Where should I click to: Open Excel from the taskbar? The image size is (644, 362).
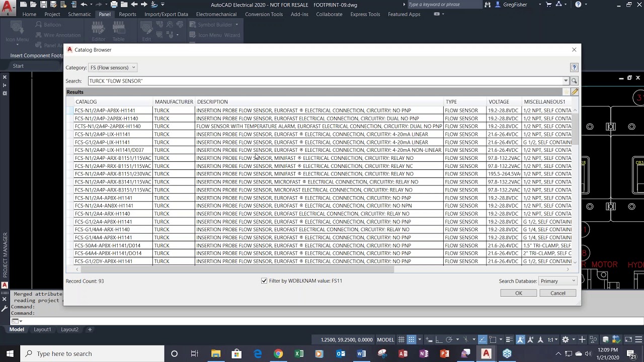(299, 353)
